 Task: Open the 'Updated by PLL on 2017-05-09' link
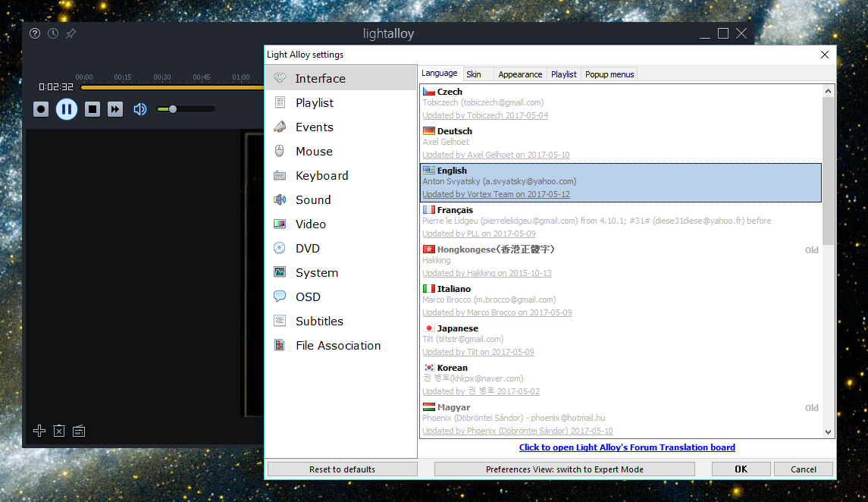pyautogui.click(x=479, y=234)
